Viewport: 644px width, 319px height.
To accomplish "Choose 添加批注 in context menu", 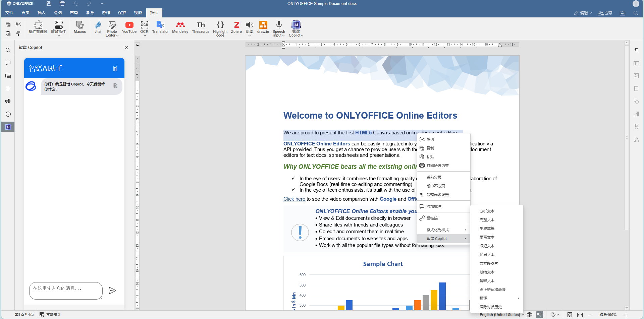I will [x=443, y=206].
